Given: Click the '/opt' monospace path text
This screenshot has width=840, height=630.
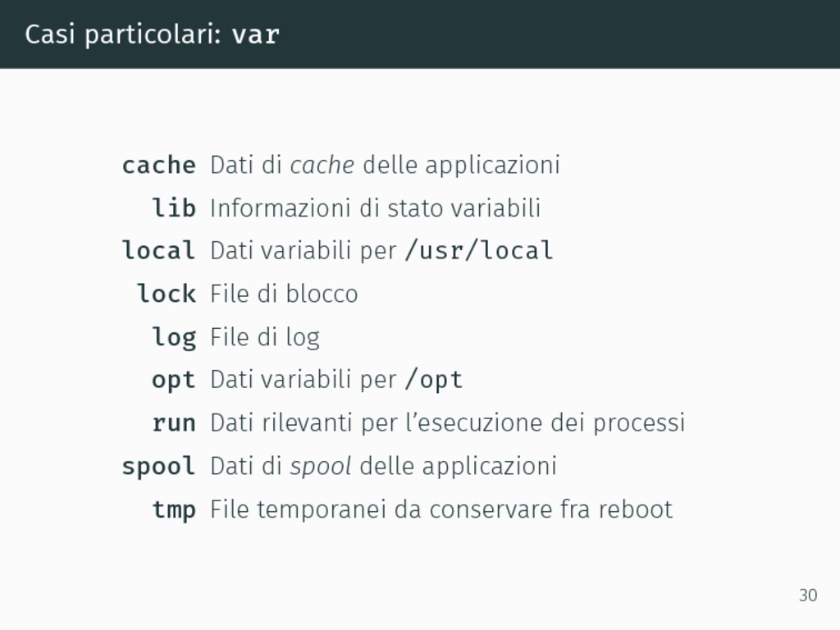Looking at the screenshot, I should pos(435,381).
